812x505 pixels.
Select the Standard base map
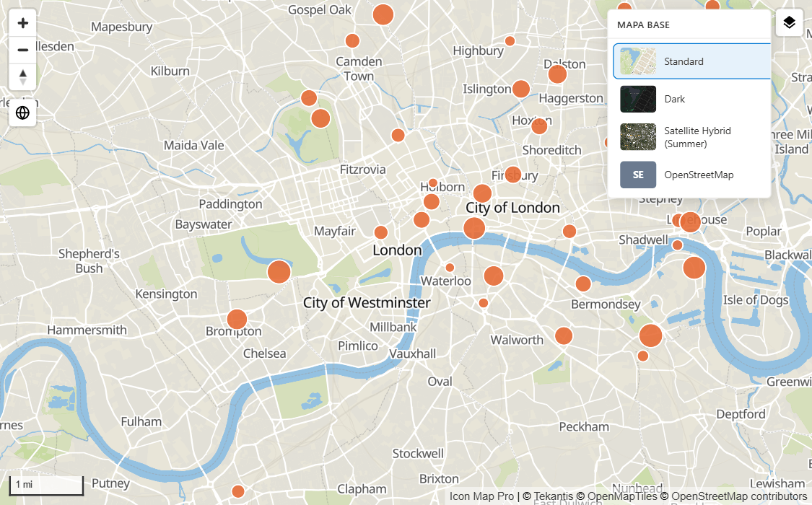pyautogui.click(x=692, y=61)
